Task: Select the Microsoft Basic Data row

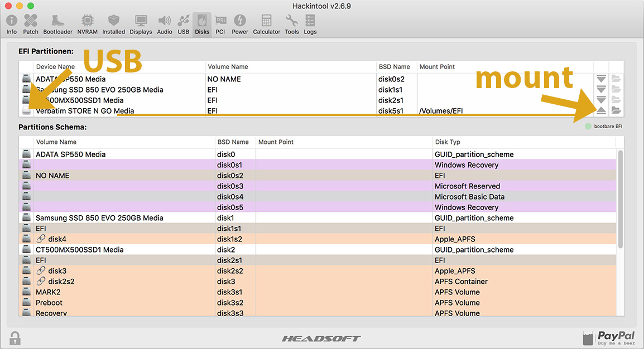Action: pyautogui.click(x=318, y=196)
